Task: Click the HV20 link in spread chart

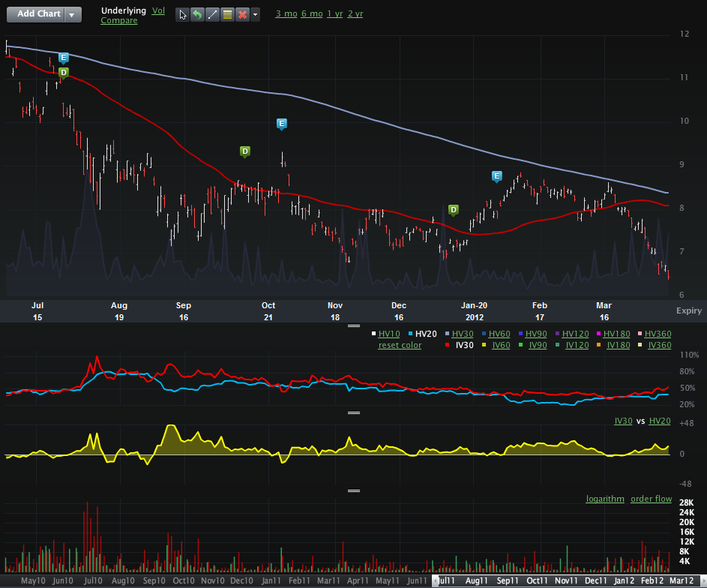Action: (x=660, y=421)
